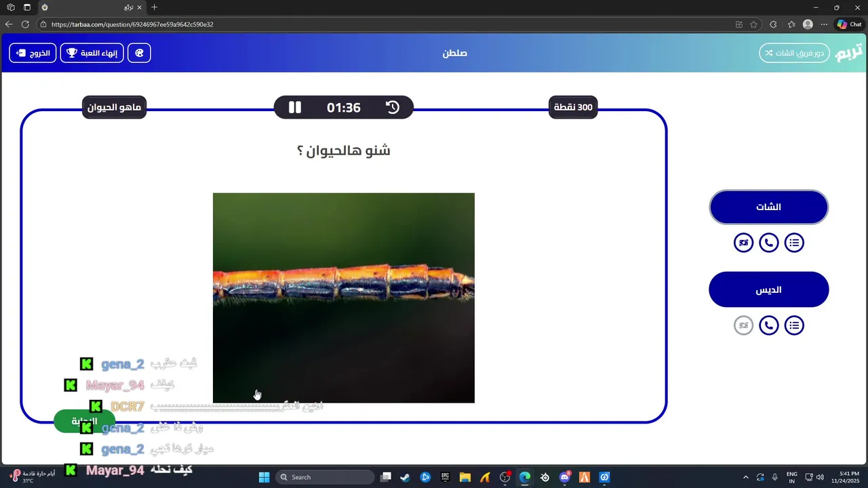Open Steam from the taskbar
This screenshot has height=488, width=868.
405,477
